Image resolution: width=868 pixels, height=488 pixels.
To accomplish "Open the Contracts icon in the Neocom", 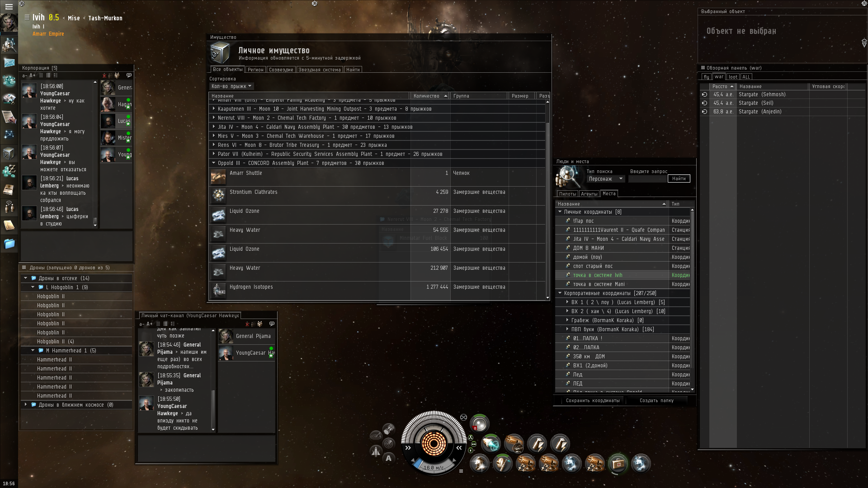I will (9, 117).
